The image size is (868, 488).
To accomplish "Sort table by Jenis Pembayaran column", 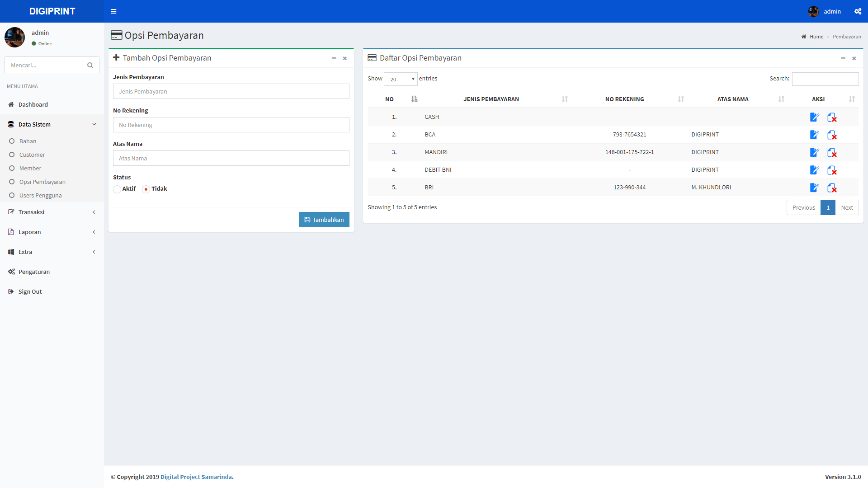I will (495, 99).
